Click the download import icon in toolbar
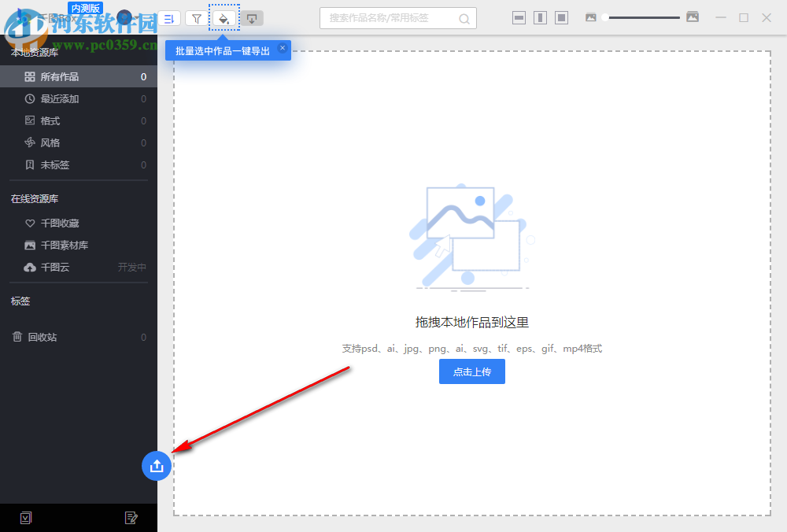 coord(252,17)
